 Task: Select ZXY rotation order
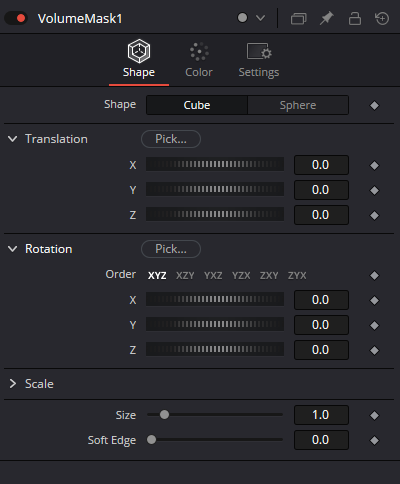click(x=269, y=276)
